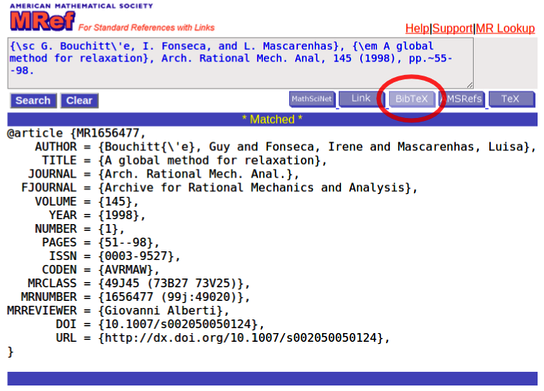
Task: Click the Search button
Action: (33, 101)
